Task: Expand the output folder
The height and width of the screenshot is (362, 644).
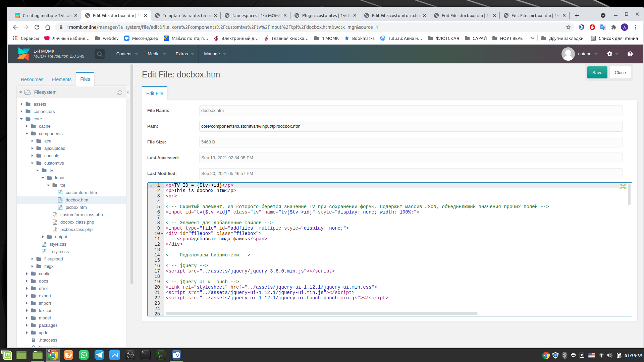Action: click(43, 237)
